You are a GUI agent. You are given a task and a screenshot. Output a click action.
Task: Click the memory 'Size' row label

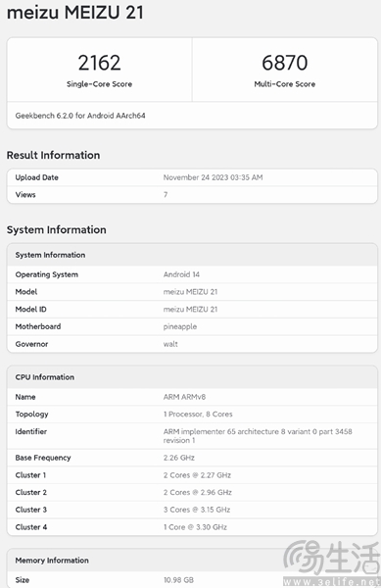(23, 580)
